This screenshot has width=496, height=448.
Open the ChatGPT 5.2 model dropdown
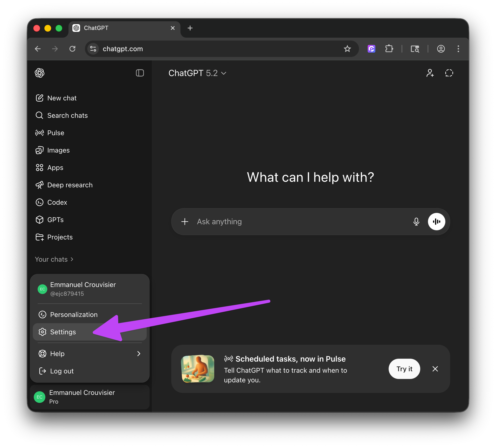click(197, 73)
